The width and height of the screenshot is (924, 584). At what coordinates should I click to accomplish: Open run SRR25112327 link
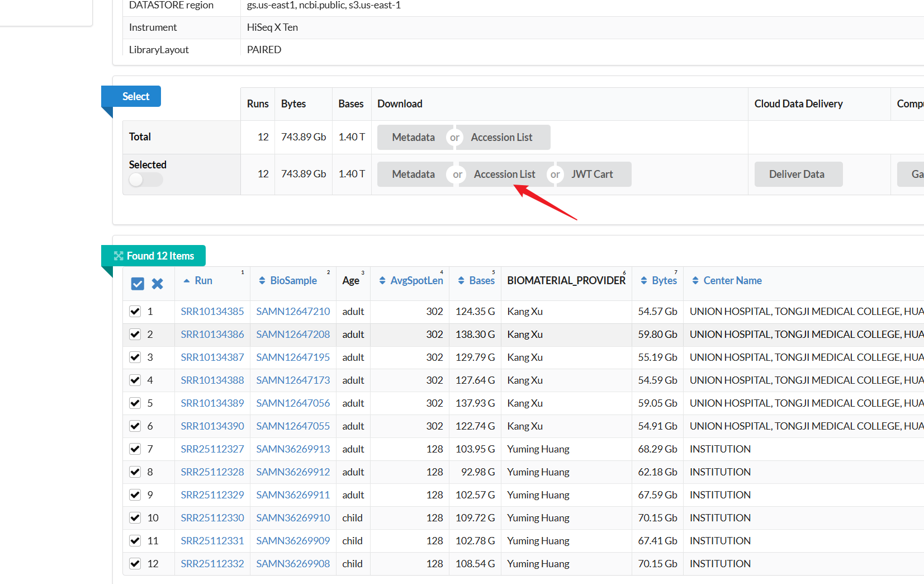pyautogui.click(x=212, y=449)
